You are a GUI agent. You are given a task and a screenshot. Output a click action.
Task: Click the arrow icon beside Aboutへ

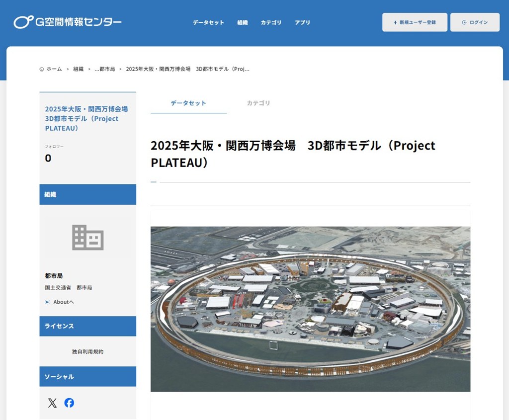(47, 302)
